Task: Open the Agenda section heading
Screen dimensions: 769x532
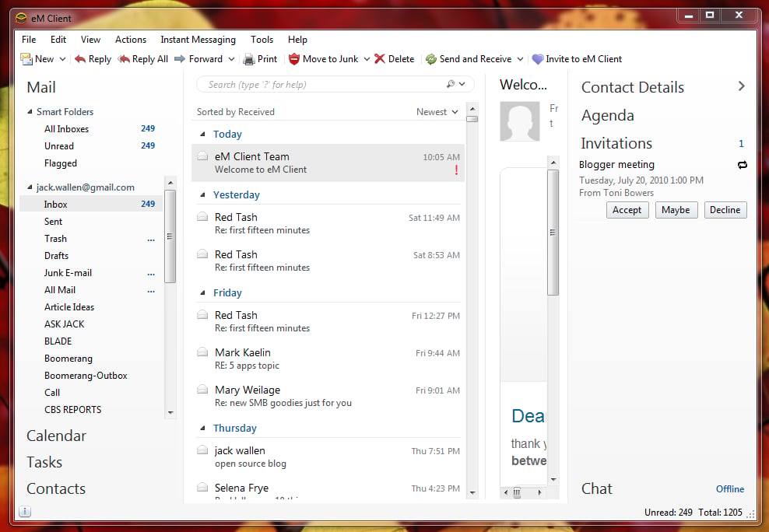Action: 608,116
